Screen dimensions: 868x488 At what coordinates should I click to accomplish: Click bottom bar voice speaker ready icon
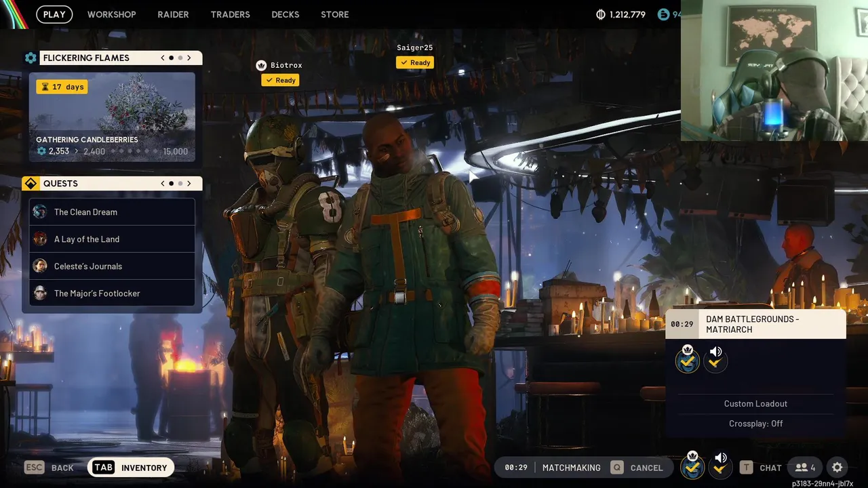pos(720,466)
